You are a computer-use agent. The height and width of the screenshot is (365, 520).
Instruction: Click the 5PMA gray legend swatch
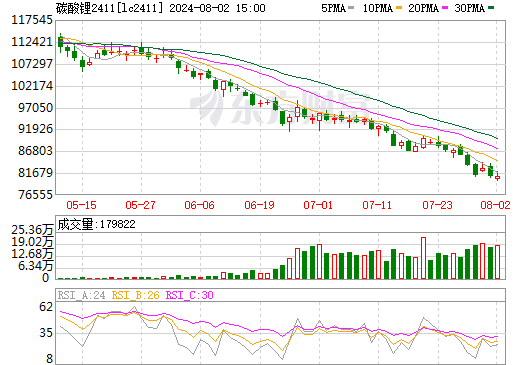coord(351,8)
